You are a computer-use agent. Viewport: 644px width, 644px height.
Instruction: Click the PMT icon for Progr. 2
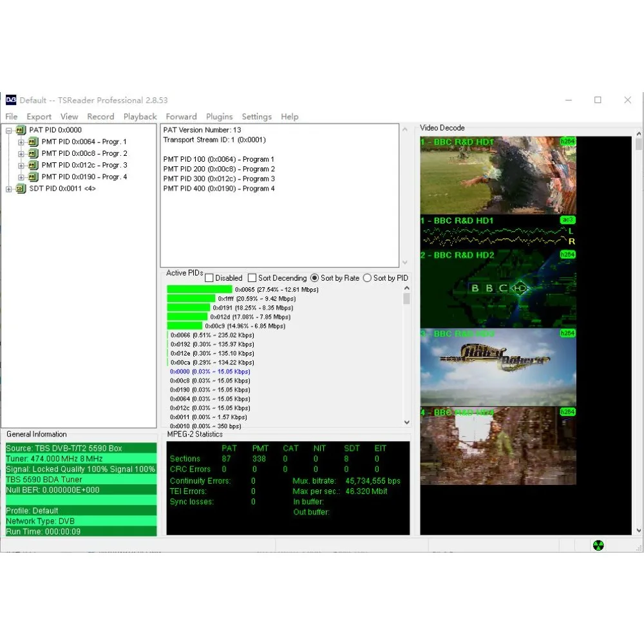pyautogui.click(x=33, y=154)
